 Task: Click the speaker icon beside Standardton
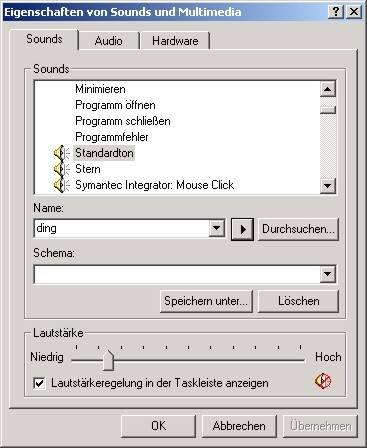click(62, 153)
